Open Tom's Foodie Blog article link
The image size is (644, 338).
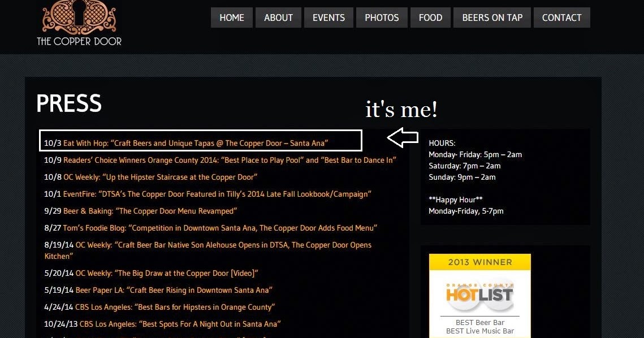(220, 228)
